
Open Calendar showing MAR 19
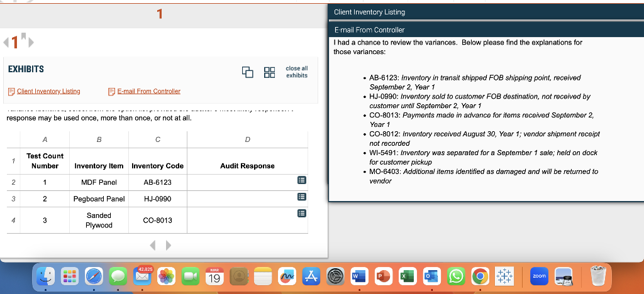[x=214, y=276]
